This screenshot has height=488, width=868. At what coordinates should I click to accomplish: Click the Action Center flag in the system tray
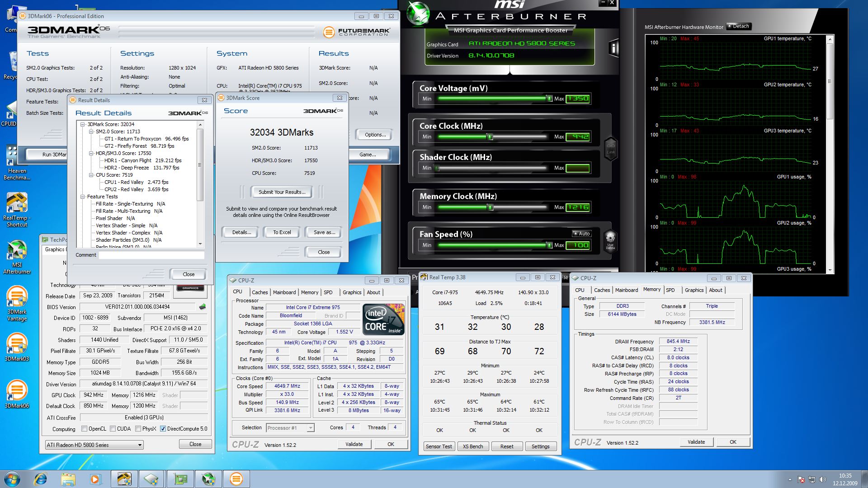tap(801, 479)
